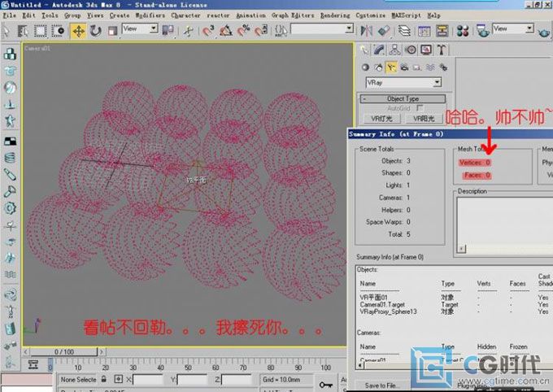Screen dimensions: 553x392
Task: Switch to the Hierarchy command panel tab
Action: [394, 50]
